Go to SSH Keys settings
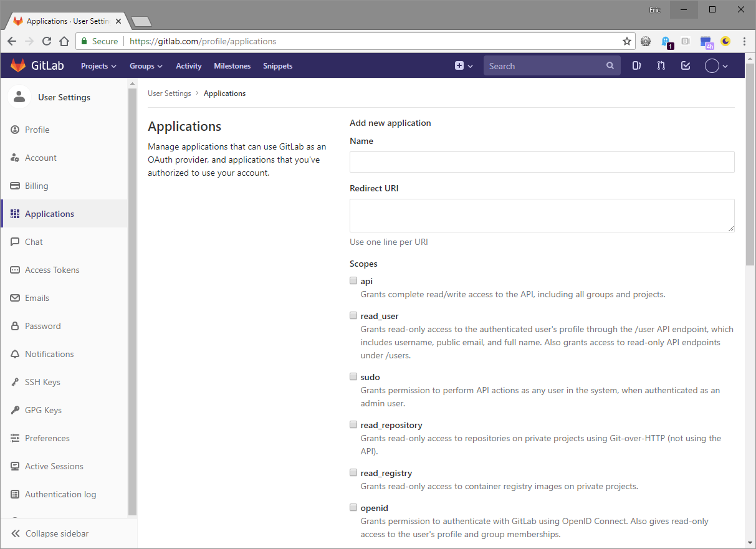 (42, 382)
